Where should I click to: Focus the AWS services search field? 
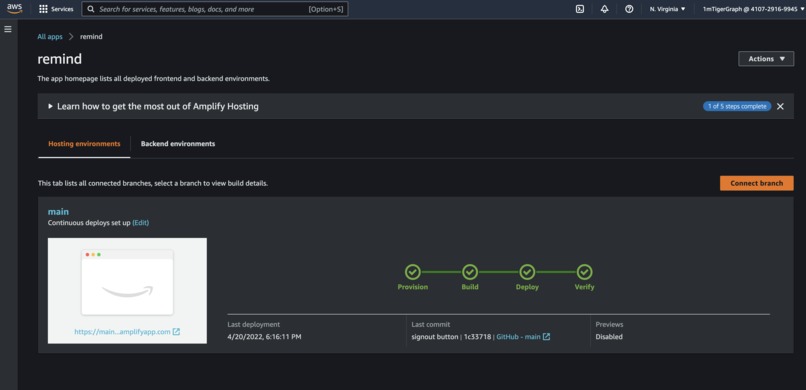pyautogui.click(x=215, y=9)
